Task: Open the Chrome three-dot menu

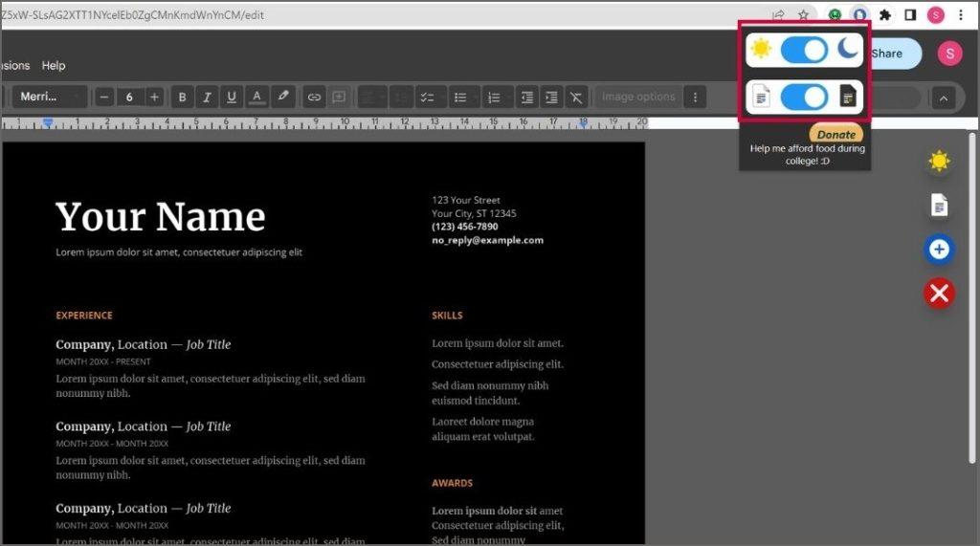Action: 961,15
